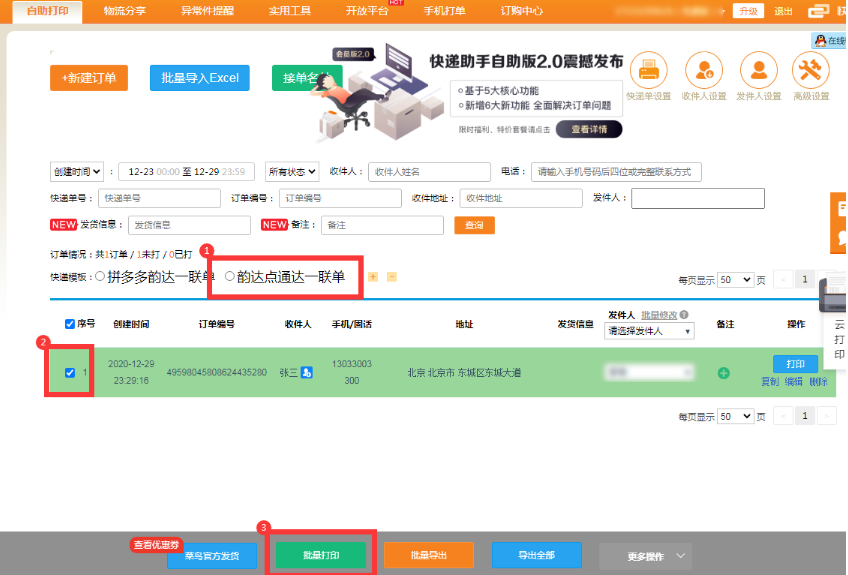The height and width of the screenshot is (575, 848).
Task: Click the 批量导入Excel button
Action: click(200, 78)
